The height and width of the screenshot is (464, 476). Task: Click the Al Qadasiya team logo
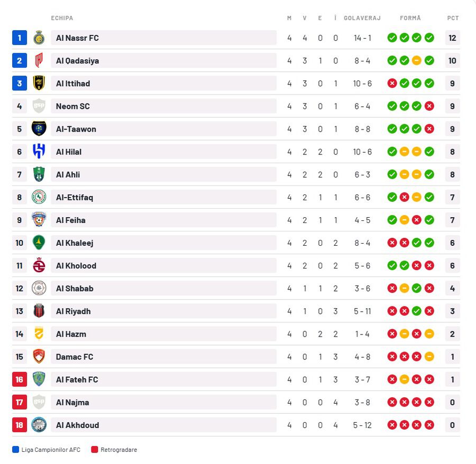pos(39,60)
